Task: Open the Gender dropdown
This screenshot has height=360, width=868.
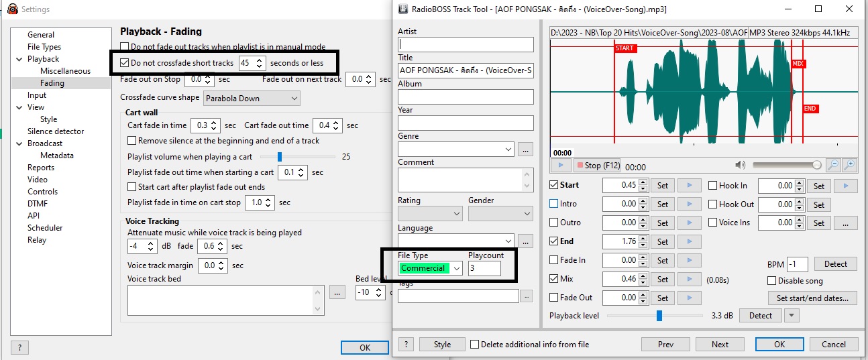Action: pos(500,214)
